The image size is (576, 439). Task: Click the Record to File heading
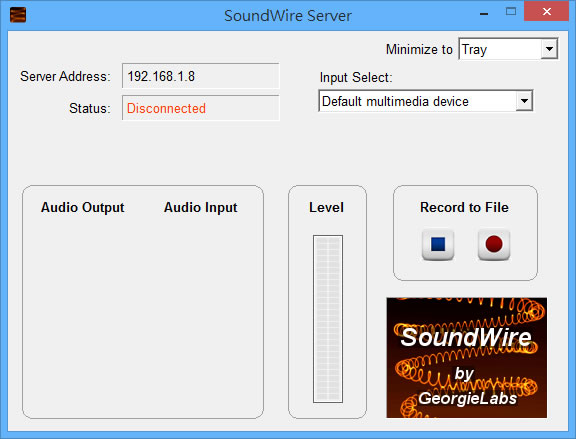coord(464,208)
